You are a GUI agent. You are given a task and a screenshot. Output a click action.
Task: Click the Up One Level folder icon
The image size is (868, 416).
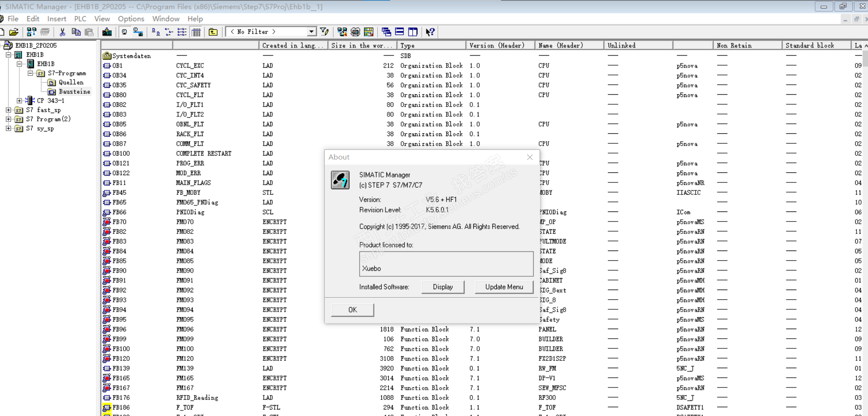[x=213, y=32]
